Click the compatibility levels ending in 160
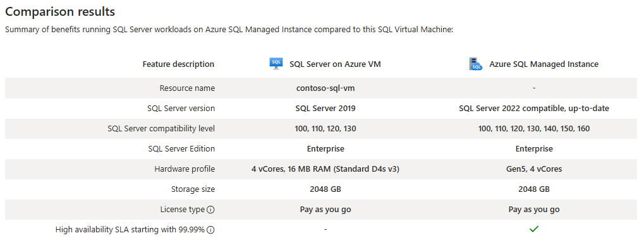 pos(534,128)
